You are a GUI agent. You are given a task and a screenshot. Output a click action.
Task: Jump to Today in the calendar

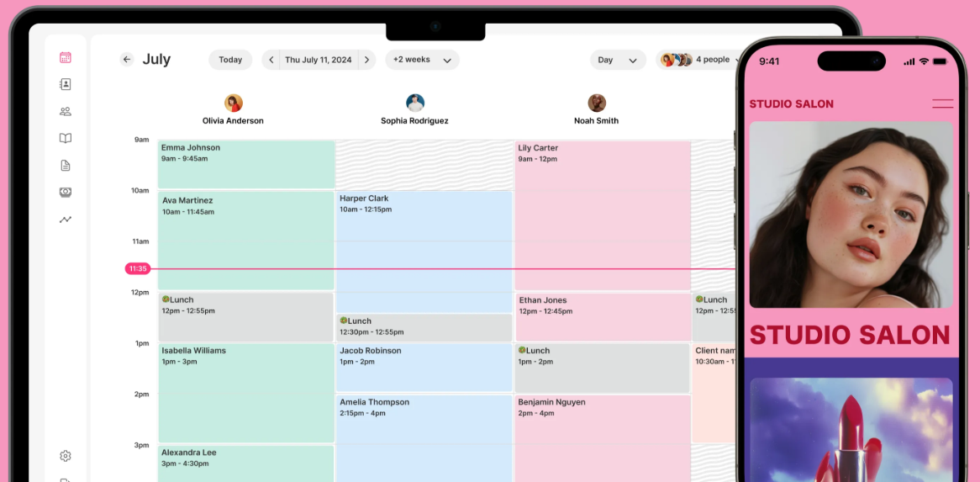[230, 60]
